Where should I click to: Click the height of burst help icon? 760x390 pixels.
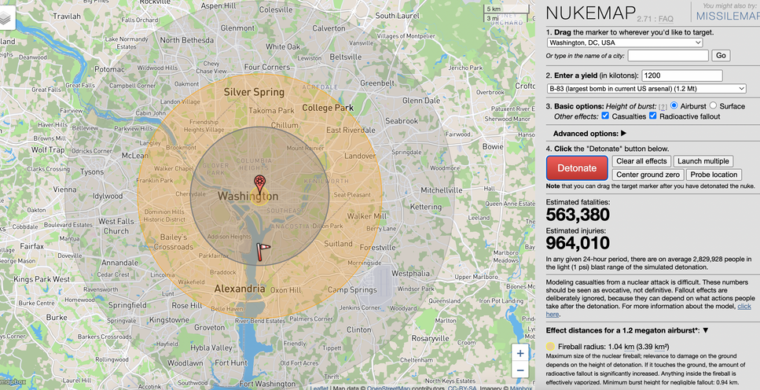click(663, 107)
